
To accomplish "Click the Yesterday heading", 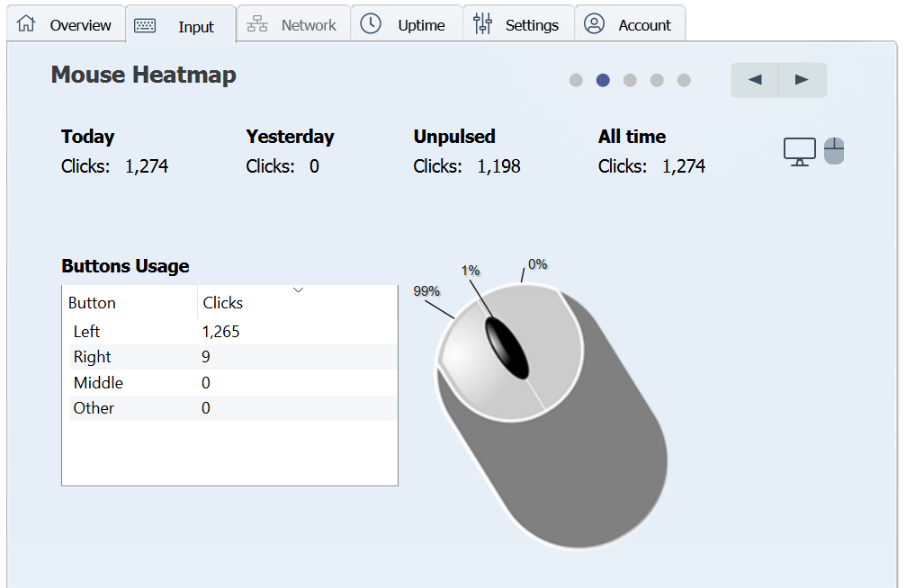I will click(290, 137).
